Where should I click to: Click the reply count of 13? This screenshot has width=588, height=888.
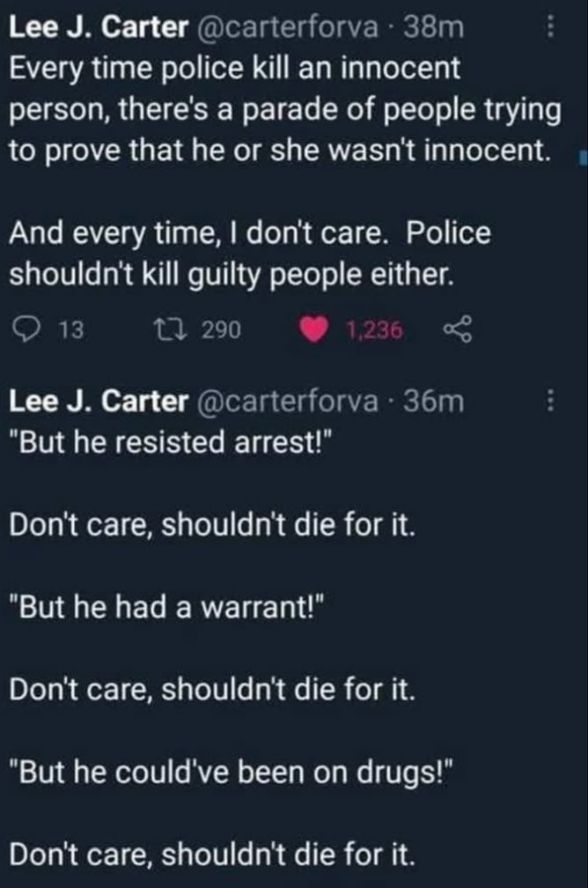[x=69, y=330]
